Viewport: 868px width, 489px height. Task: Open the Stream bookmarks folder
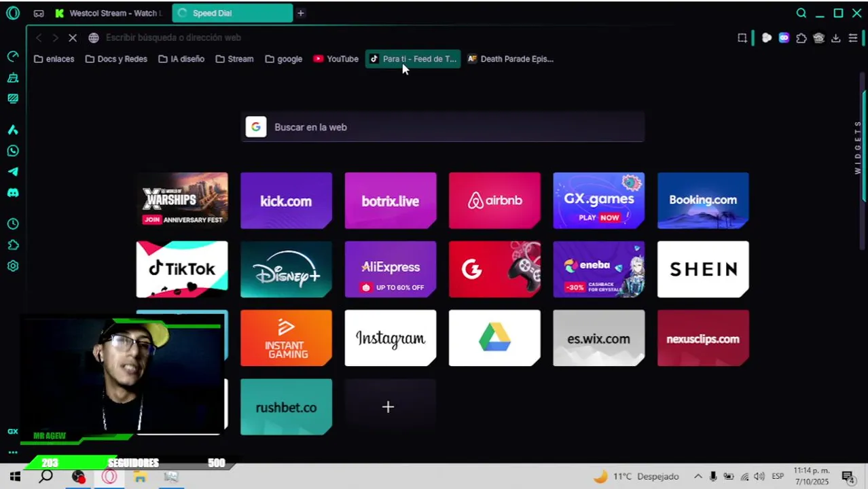[x=235, y=59]
